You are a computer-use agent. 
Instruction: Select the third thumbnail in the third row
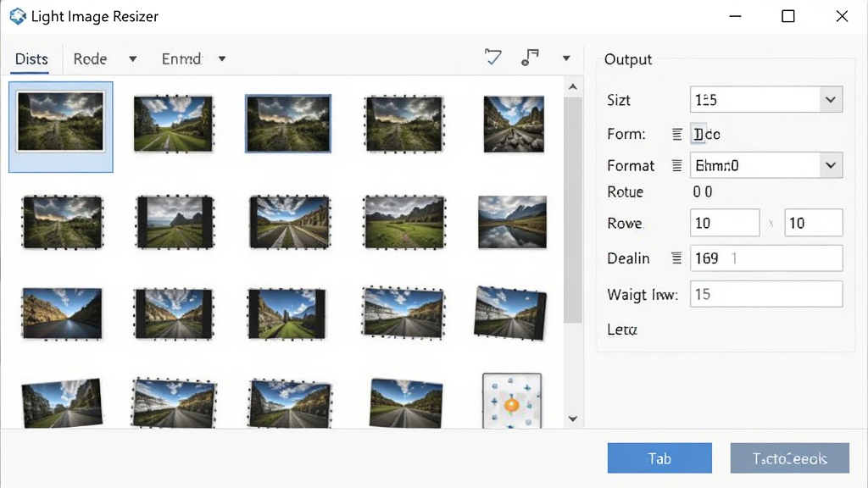point(287,313)
